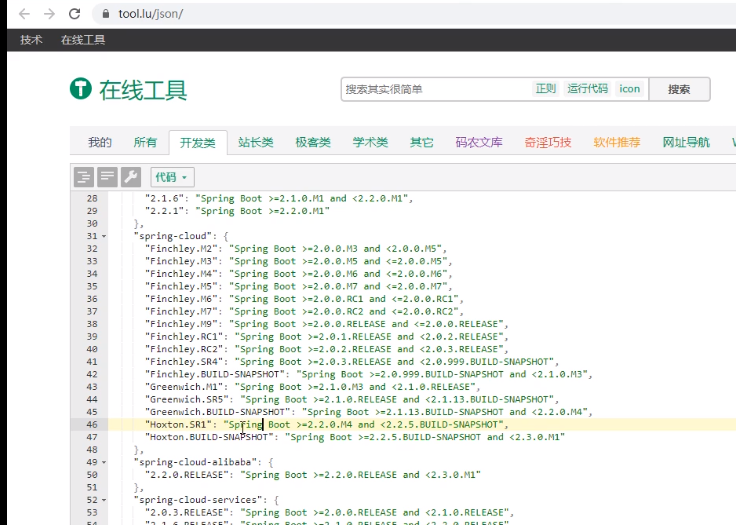This screenshot has width=736, height=525.
Task: Click the "Greenwich.BUILD-SNAPSHOT" key text
Action: 218,412
